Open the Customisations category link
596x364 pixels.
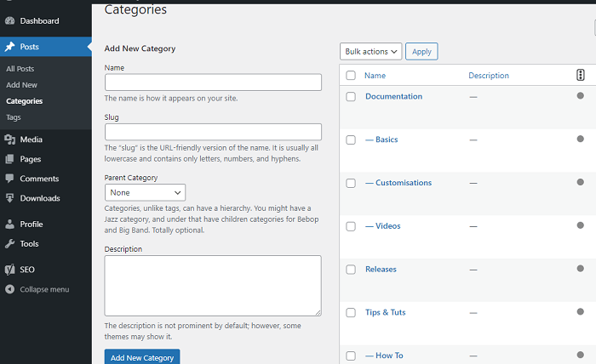click(398, 183)
